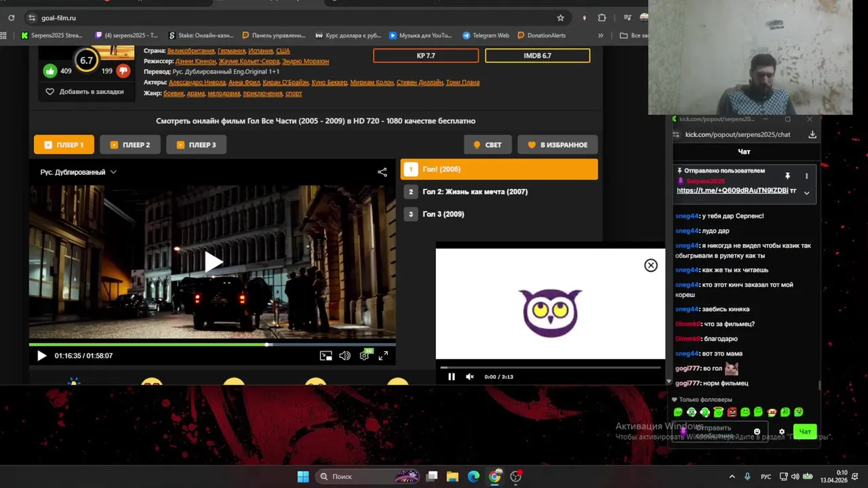The height and width of the screenshot is (488, 868).
Task: Switch to the ПЛЕЕР 2 tab
Action: (x=130, y=144)
